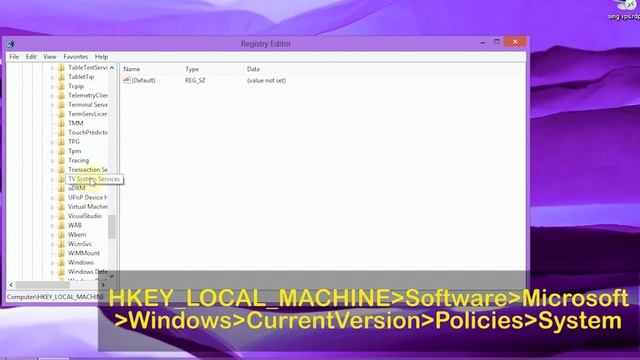Open the View menu

(x=50, y=57)
